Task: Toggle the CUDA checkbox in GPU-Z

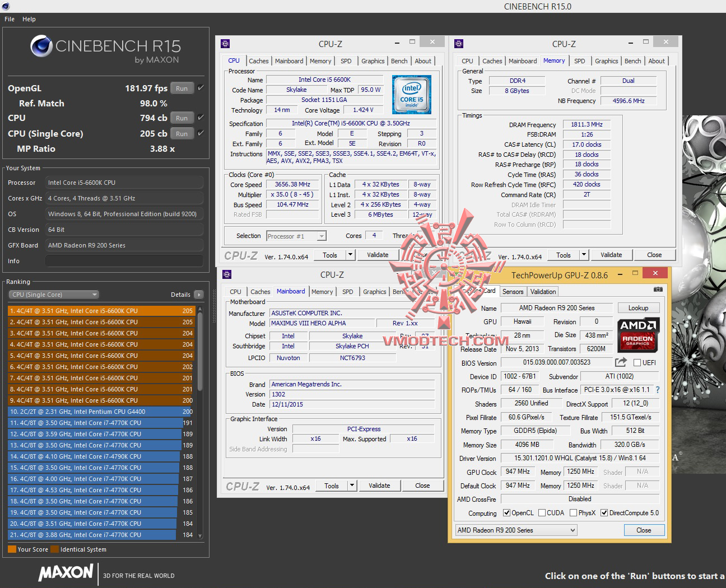Action: click(x=542, y=513)
